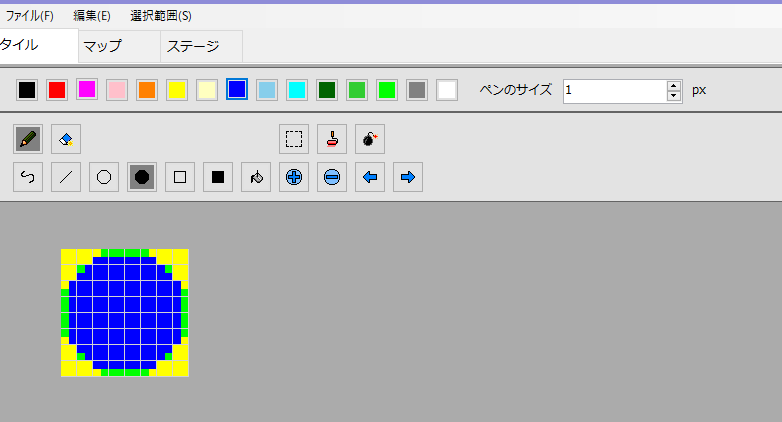782x422 pixels.
Task: Pick the gray color swatch
Action: coord(417,90)
